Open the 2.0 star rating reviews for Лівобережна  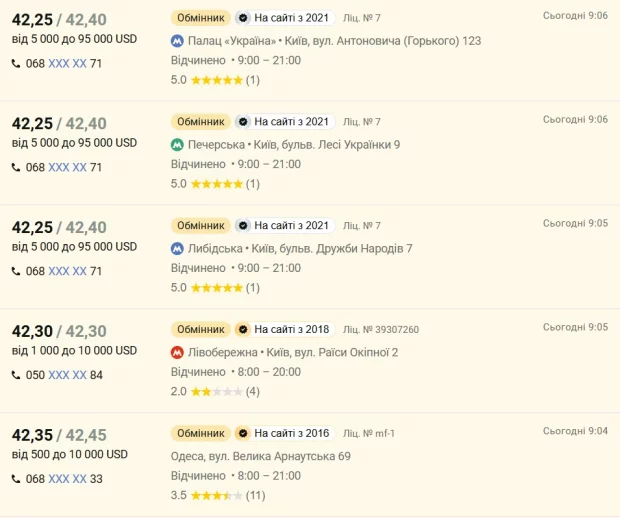click(215, 391)
